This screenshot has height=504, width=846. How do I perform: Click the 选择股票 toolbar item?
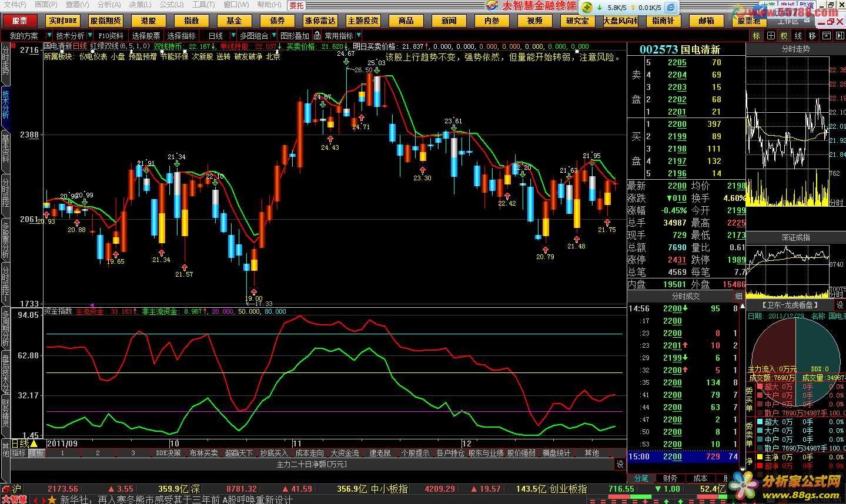point(146,36)
